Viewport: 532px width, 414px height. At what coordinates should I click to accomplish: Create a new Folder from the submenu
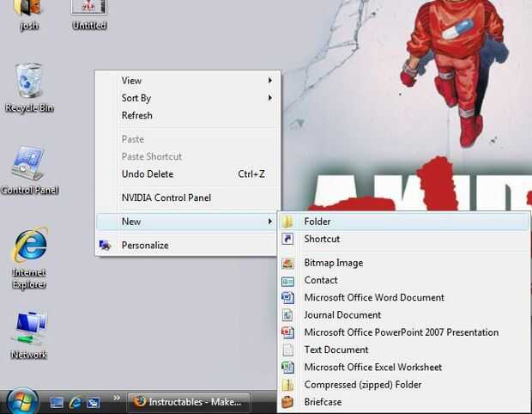404,222
